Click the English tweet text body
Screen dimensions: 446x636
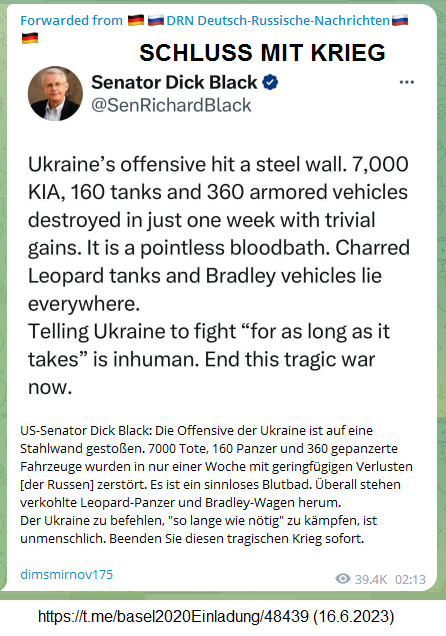click(x=219, y=275)
